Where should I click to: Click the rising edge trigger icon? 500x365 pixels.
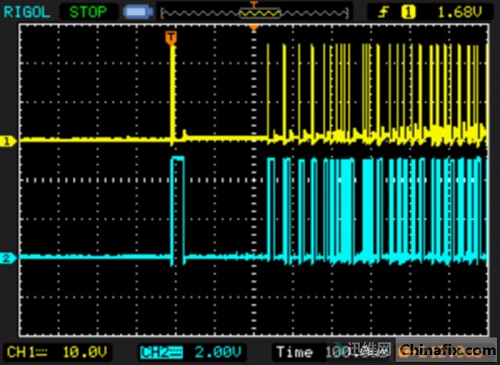coord(383,13)
